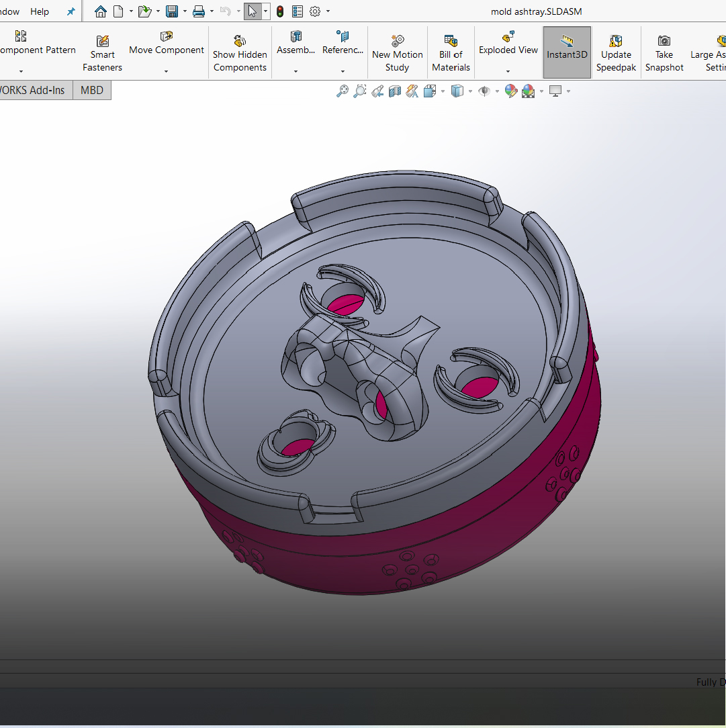
Task: Switch to the MBD tab
Action: [92, 90]
